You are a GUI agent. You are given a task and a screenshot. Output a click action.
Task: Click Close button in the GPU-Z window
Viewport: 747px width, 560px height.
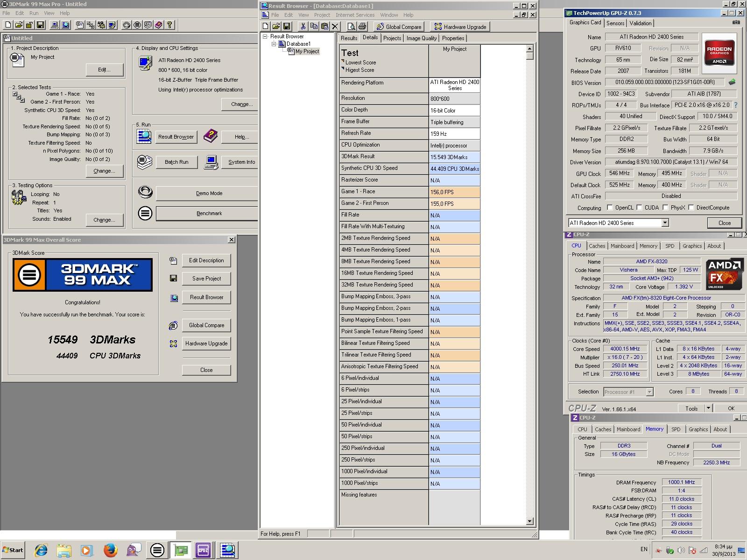tap(724, 223)
